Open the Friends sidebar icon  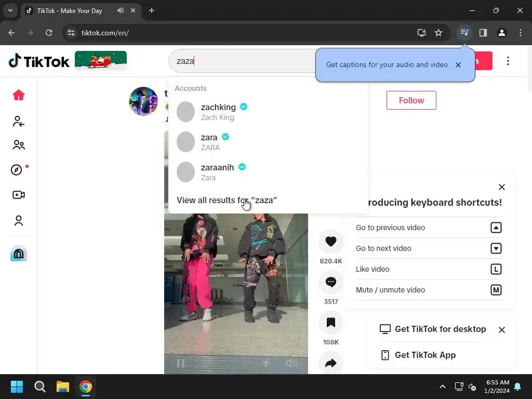point(19,145)
